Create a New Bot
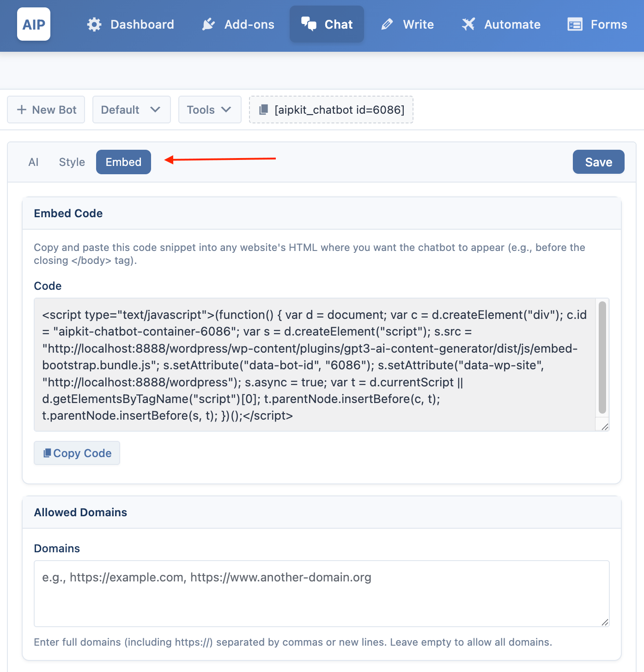This screenshot has width=644, height=672. (x=46, y=110)
